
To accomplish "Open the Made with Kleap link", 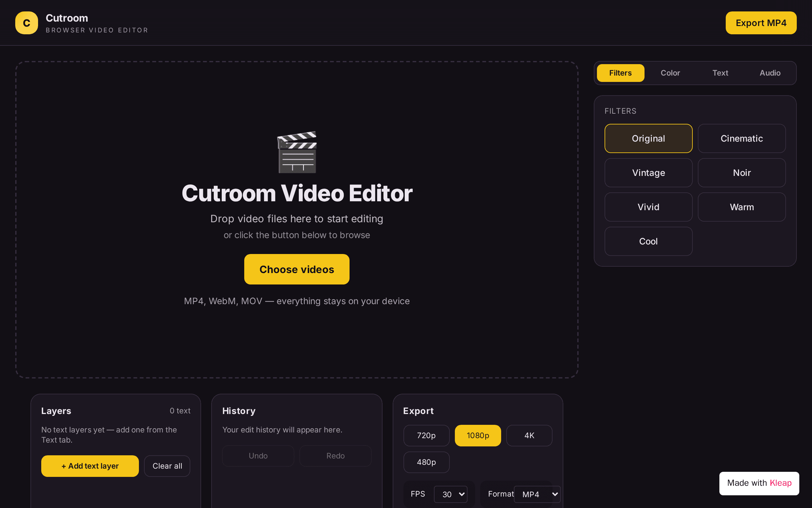I will (759, 483).
